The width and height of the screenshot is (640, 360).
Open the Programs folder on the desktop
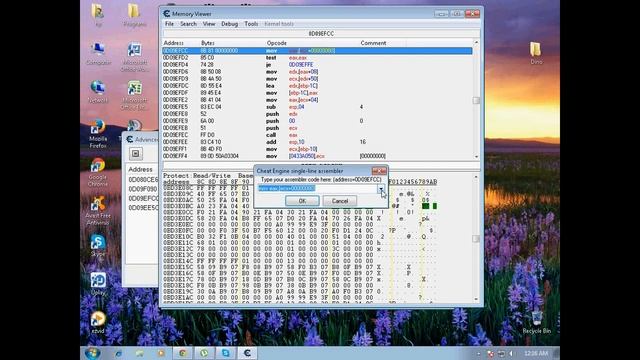[x=134, y=16]
